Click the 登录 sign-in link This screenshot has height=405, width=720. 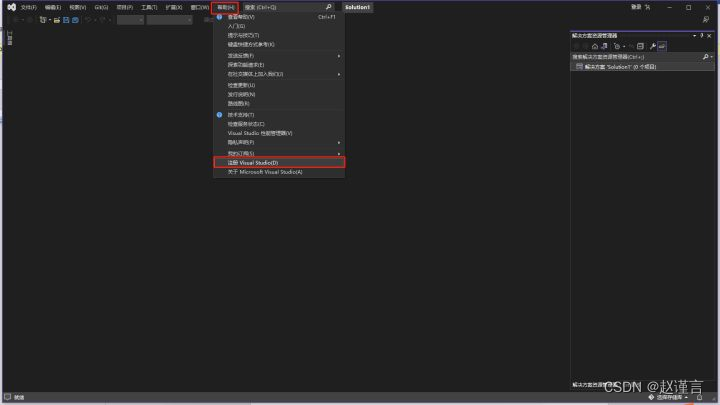pos(636,7)
